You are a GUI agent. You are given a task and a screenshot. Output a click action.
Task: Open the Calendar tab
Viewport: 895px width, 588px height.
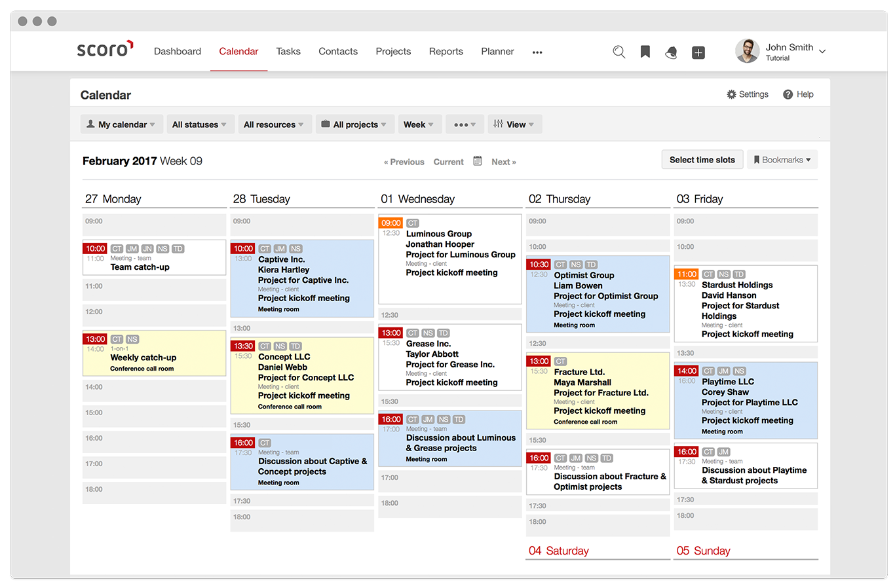click(238, 51)
